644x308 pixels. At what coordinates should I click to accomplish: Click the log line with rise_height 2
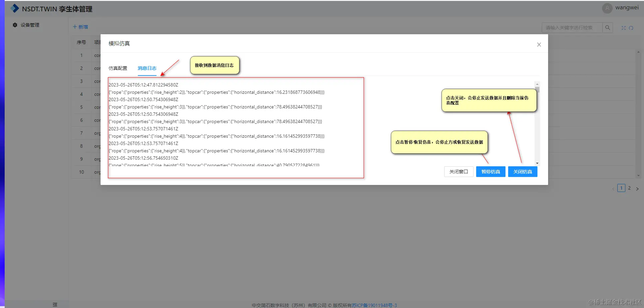216,92
